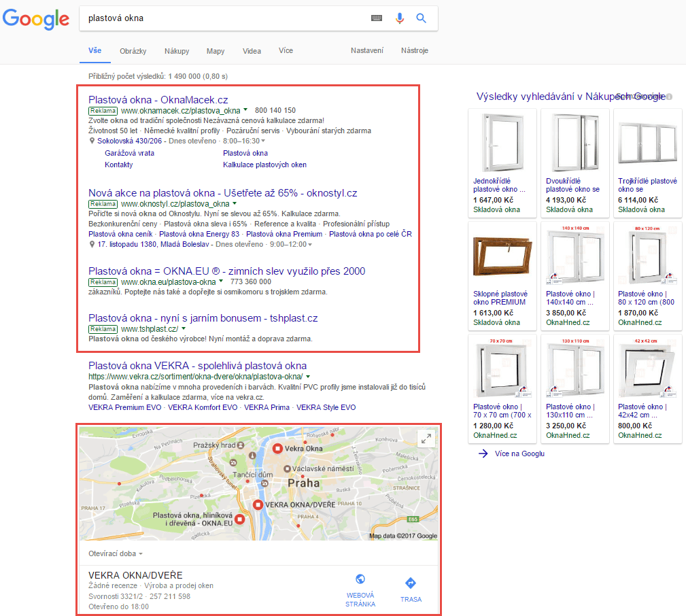Click the arrow next to Více na Googlu
686x616 pixels.
tap(483, 454)
